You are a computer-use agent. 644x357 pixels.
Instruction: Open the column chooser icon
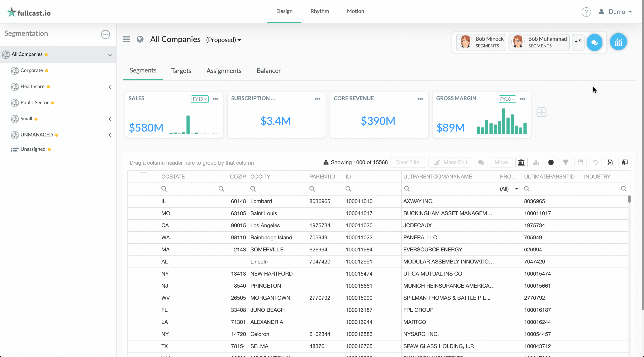pos(625,162)
